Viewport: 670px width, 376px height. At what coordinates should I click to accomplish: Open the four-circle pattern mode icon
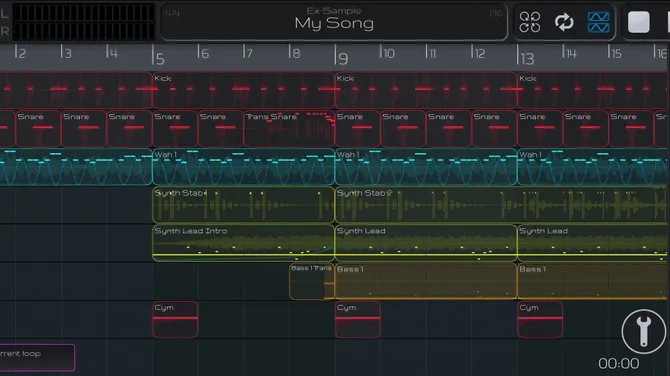click(530, 22)
